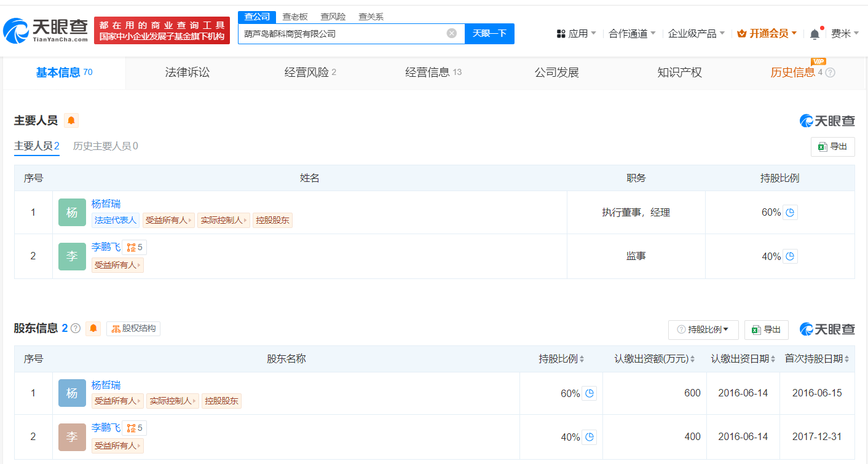Click the 天眼查 logo in top left
The image size is (868, 464).
pyautogui.click(x=45, y=29)
